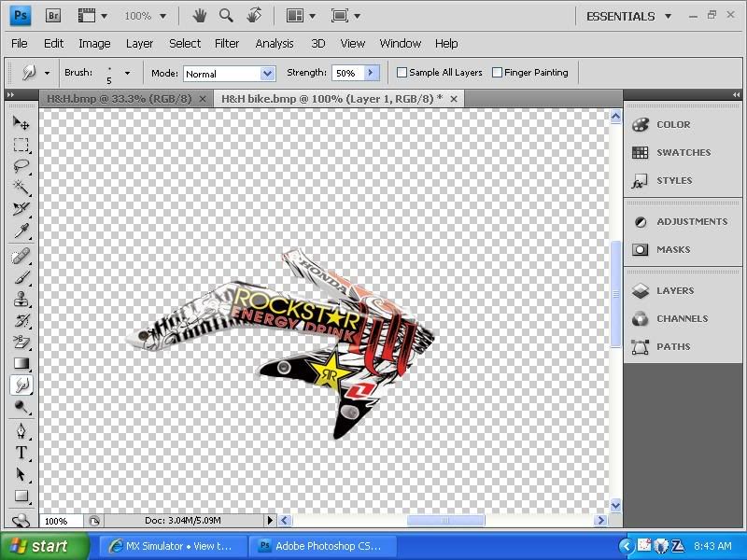Select the Dodge tool

[21, 407]
